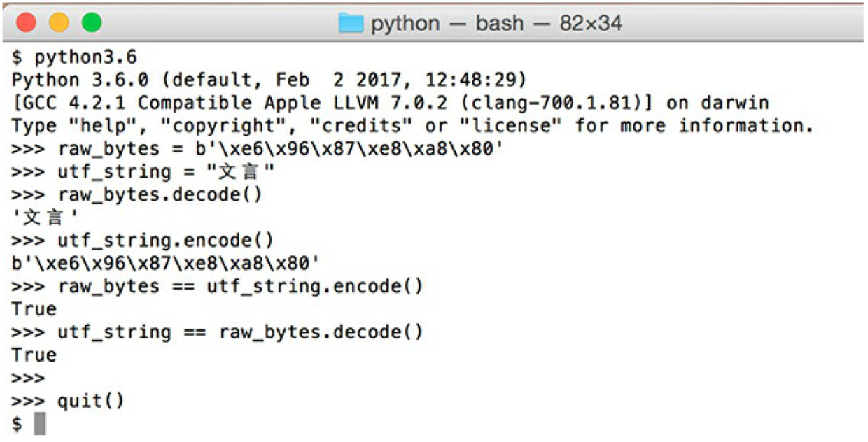Screen dimensions: 868x442
Task: Click the "Python 3.6.0 (default" version line
Action: tap(269, 80)
